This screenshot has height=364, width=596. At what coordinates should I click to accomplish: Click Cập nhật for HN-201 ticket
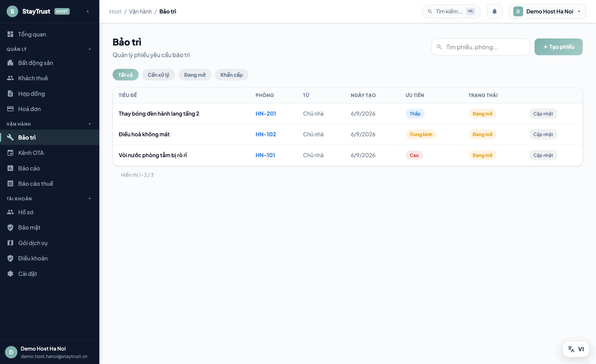click(543, 114)
